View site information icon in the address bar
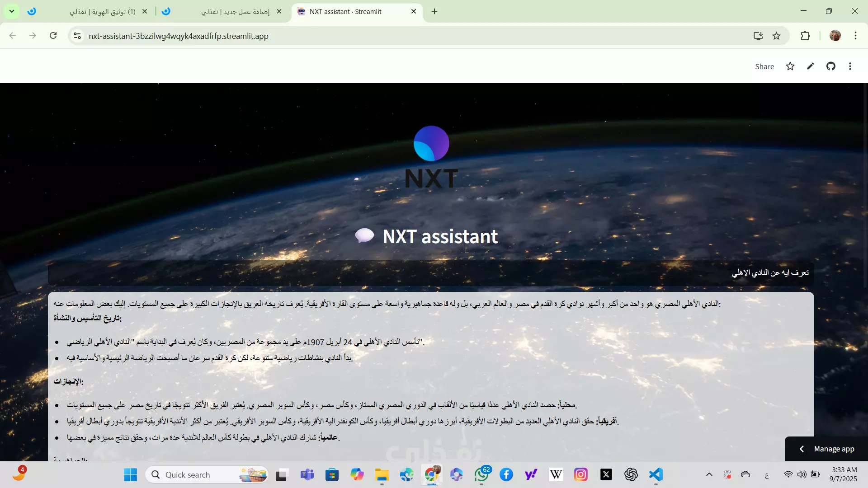This screenshot has width=868, height=488. tap(77, 36)
